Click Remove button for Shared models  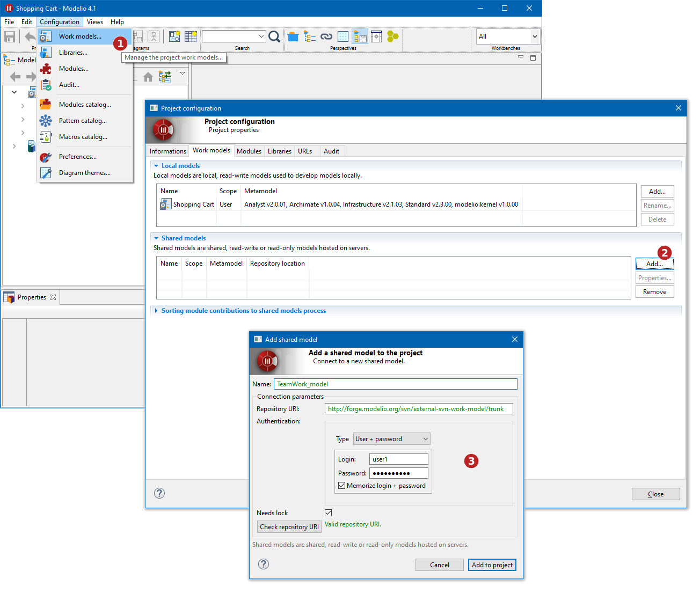[x=654, y=292]
